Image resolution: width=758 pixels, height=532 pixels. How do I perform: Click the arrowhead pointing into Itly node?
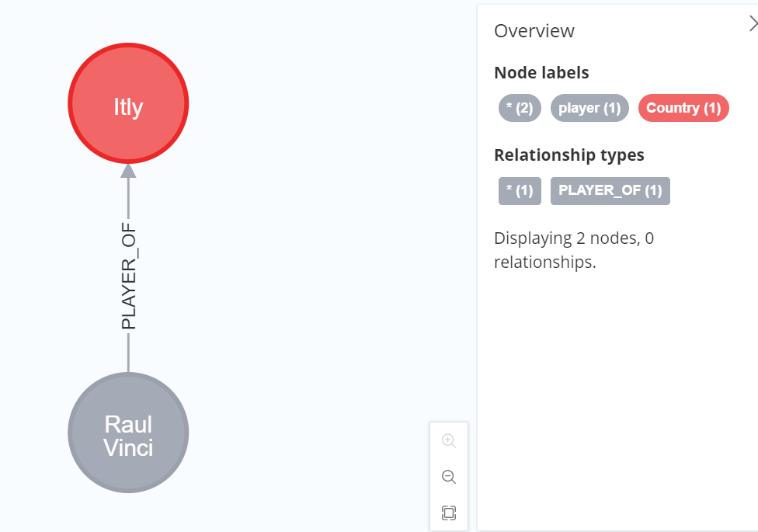128,171
